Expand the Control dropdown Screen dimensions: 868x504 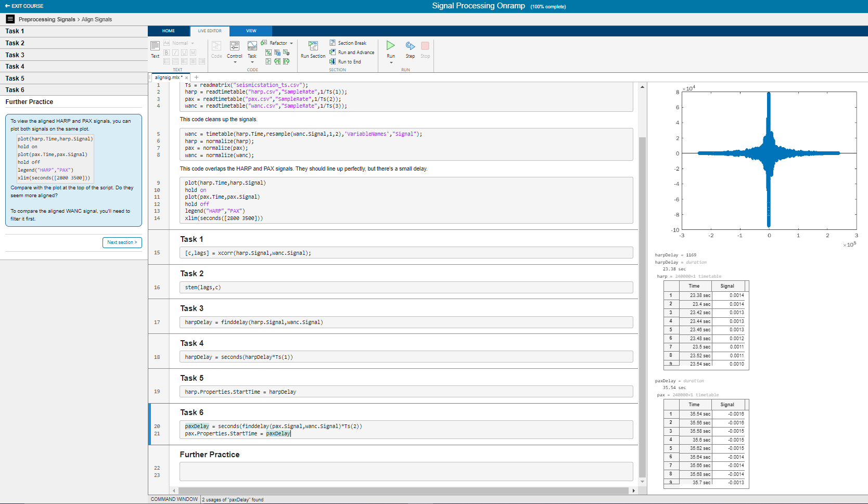[x=235, y=62]
